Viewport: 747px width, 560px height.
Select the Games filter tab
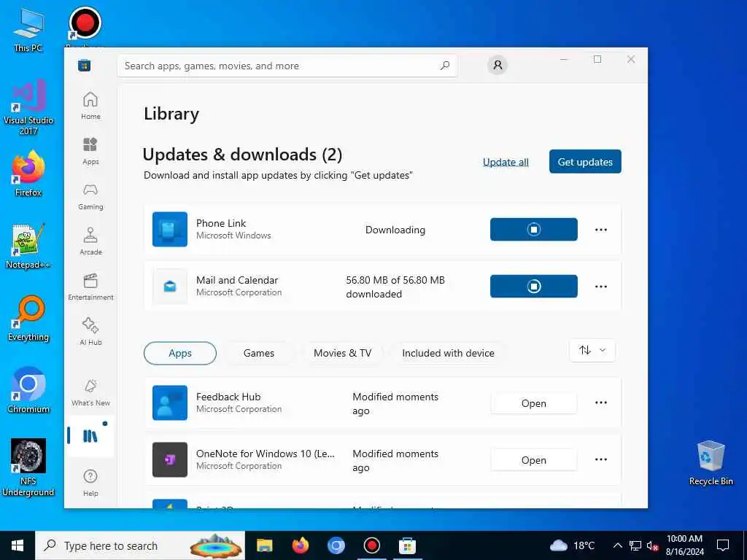[259, 353]
